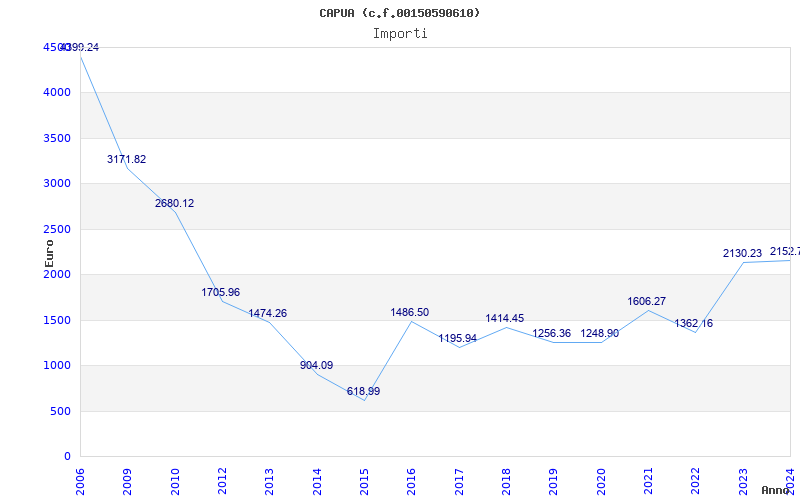Viewport: 800px width, 500px height.
Task: Click the data label 1474.26
Action: pyautogui.click(x=268, y=313)
